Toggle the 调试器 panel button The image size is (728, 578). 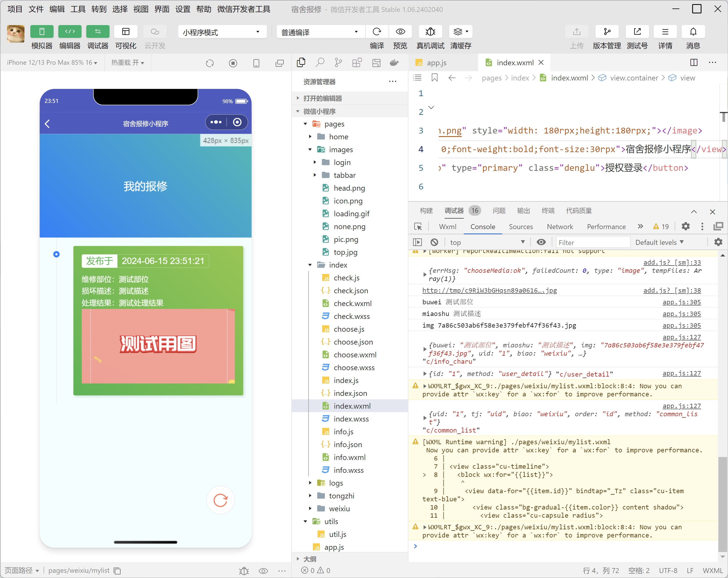(x=98, y=32)
